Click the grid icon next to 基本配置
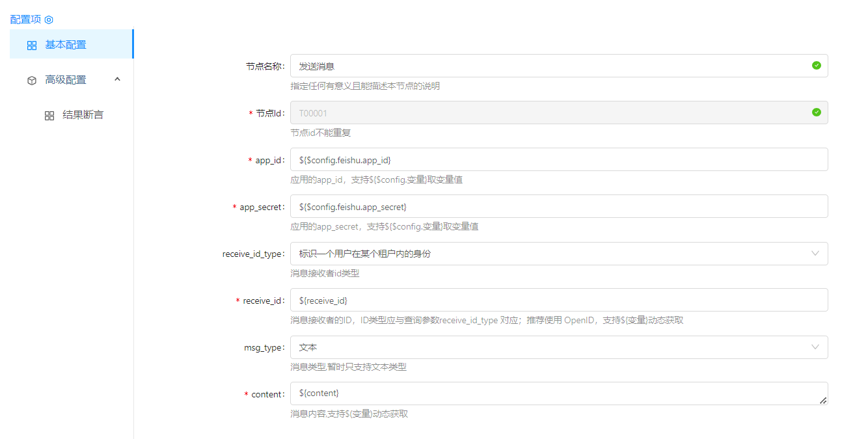 click(32, 46)
